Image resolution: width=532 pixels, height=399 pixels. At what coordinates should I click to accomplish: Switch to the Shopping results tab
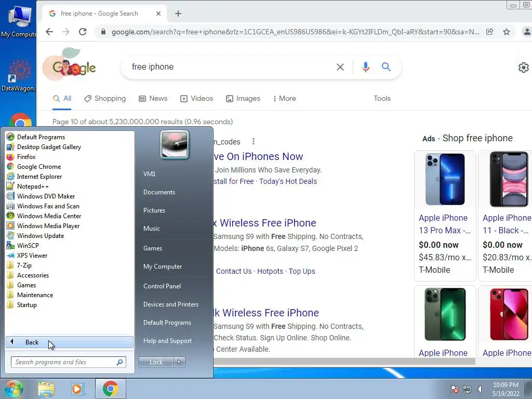[105, 98]
